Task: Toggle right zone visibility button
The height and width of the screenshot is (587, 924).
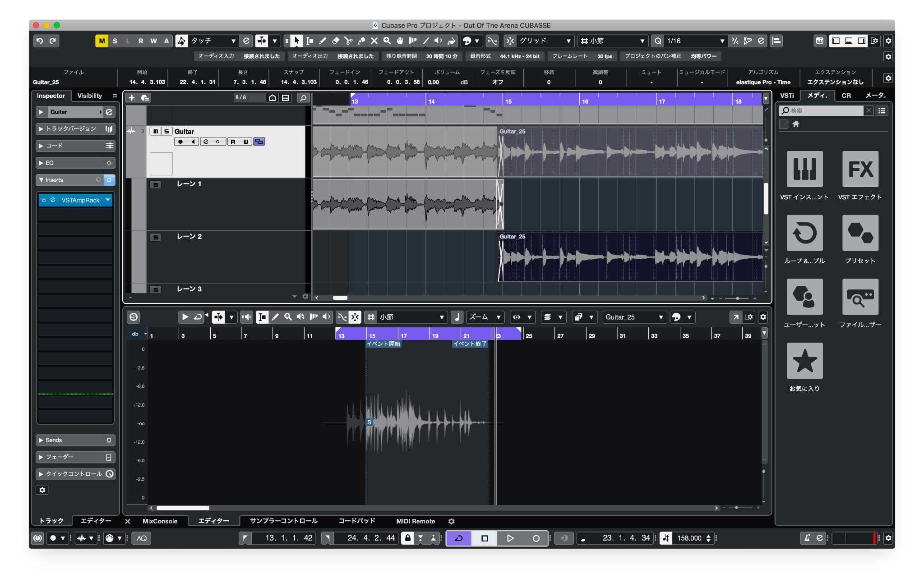Action: pyautogui.click(x=862, y=41)
